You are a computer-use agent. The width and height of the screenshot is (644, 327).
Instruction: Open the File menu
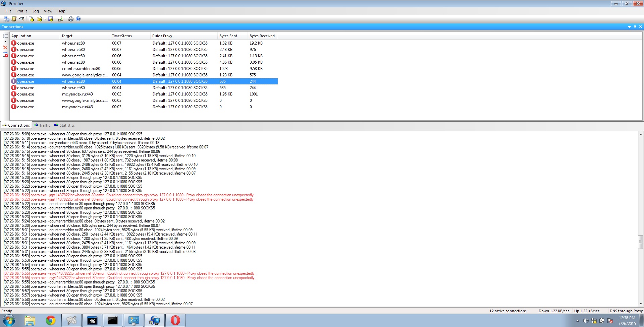[8, 11]
